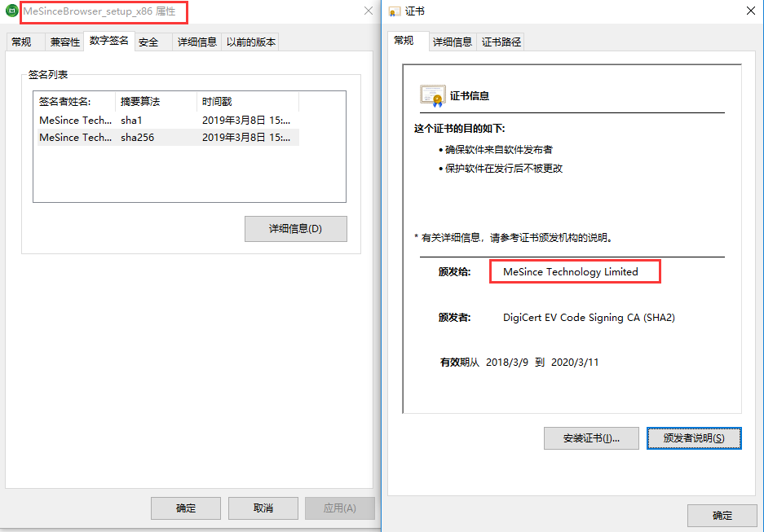The image size is (764, 532).
Task: Open the 证书路径 tab
Action: pos(501,42)
